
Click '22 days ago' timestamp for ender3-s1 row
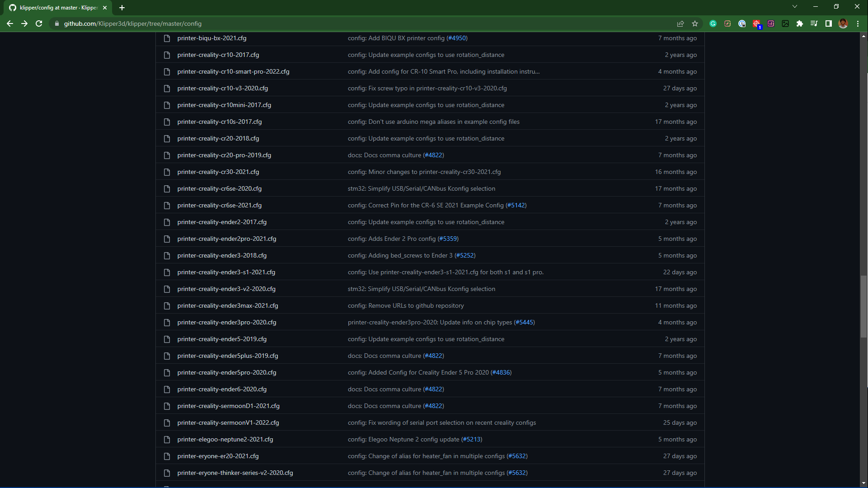point(680,272)
